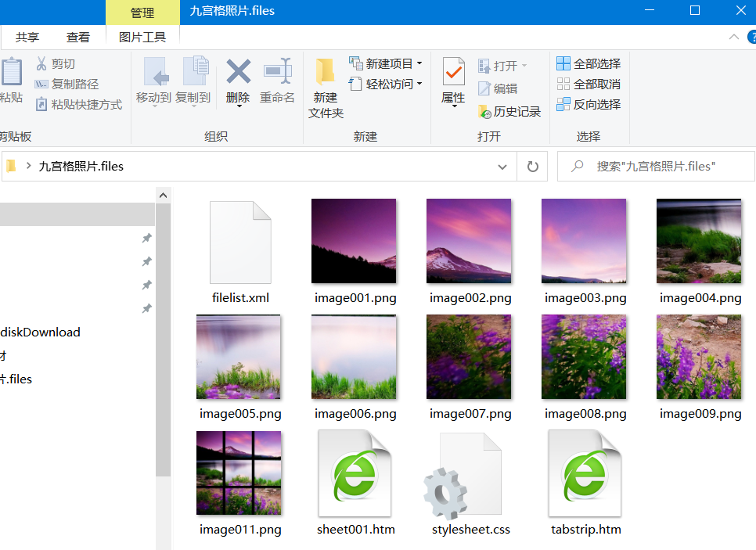Click the dropdown arrow beside Open (打开)

(x=524, y=66)
